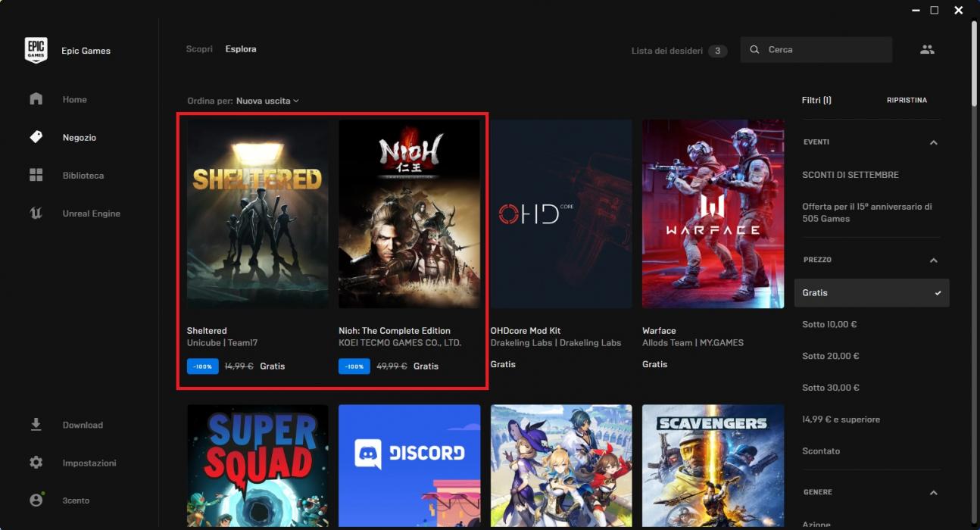This screenshot has height=530, width=980.
Task: Enable the Sotto 10,00 € price filter
Action: click(x=829, y=325)
